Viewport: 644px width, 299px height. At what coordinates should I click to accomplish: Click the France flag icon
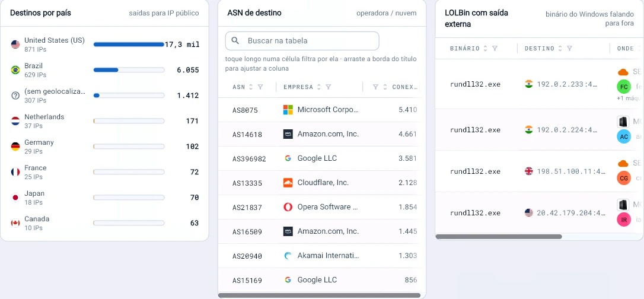(15, 172)
